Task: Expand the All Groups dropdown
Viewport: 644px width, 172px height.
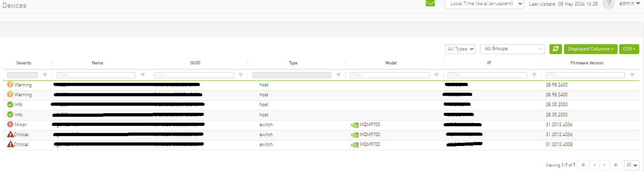Action: (x=512, y=49)
